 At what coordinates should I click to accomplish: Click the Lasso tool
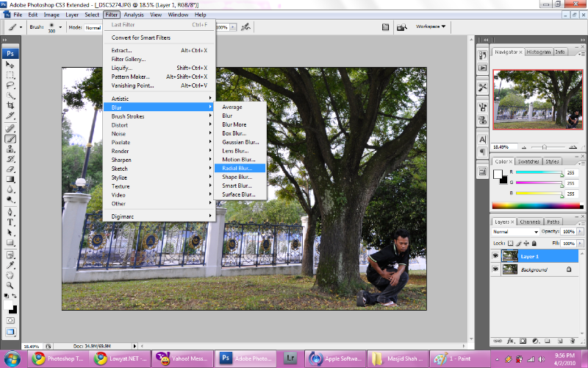pos(11,85)
